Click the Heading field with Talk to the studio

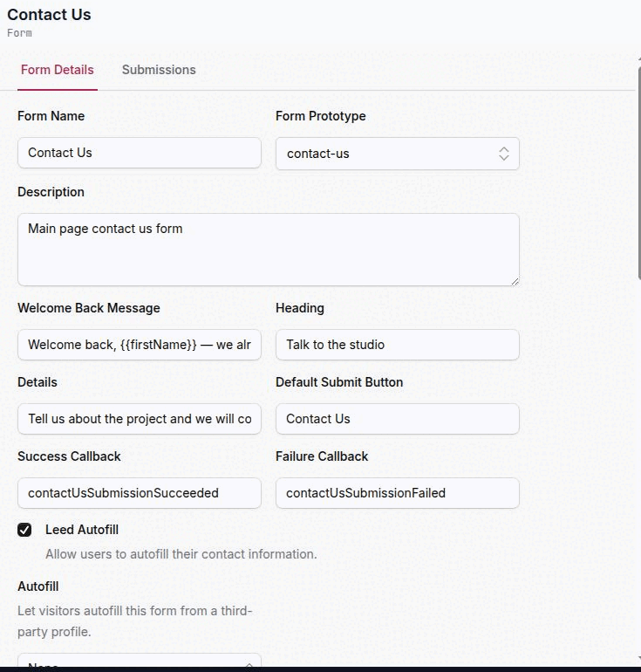[398, 345]
